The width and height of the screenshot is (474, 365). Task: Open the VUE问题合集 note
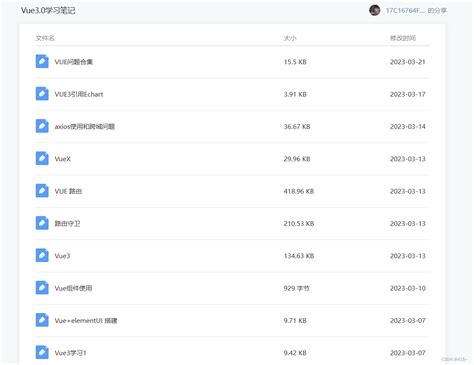point(74,62)
